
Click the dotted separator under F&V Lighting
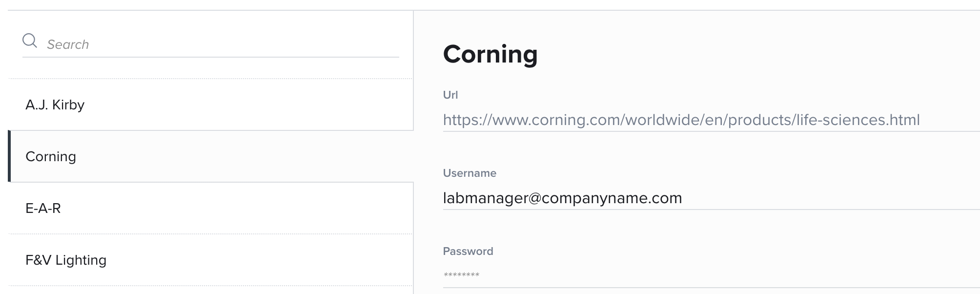pyautogui.click(x=210, y=286)
